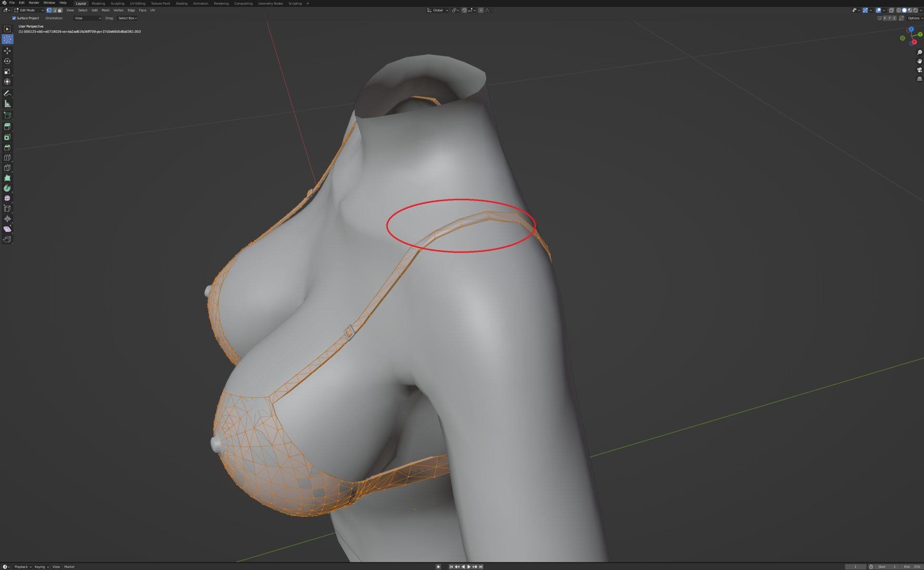Toggle X axis mirror

tap(885, 18)
